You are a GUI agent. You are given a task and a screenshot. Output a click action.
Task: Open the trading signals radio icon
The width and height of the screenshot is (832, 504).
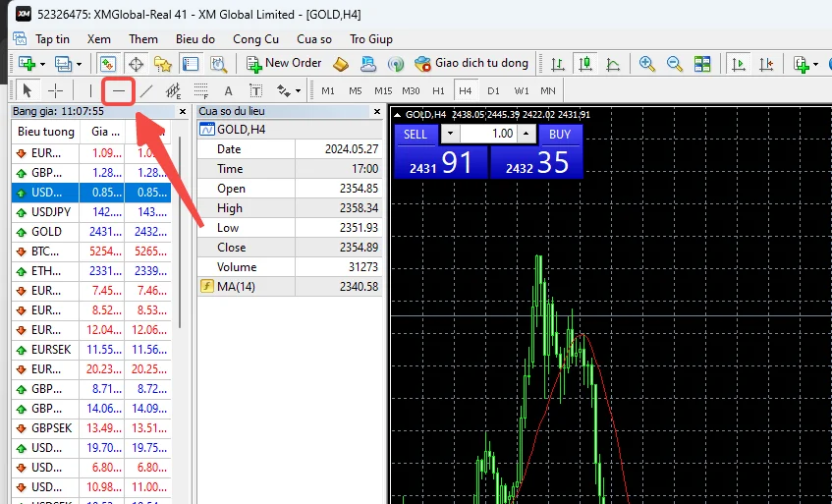pyautogui.click(x=395, y=64)
